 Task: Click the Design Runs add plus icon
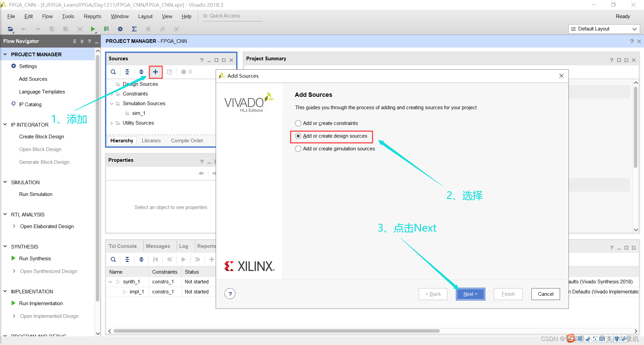[212, 259]
